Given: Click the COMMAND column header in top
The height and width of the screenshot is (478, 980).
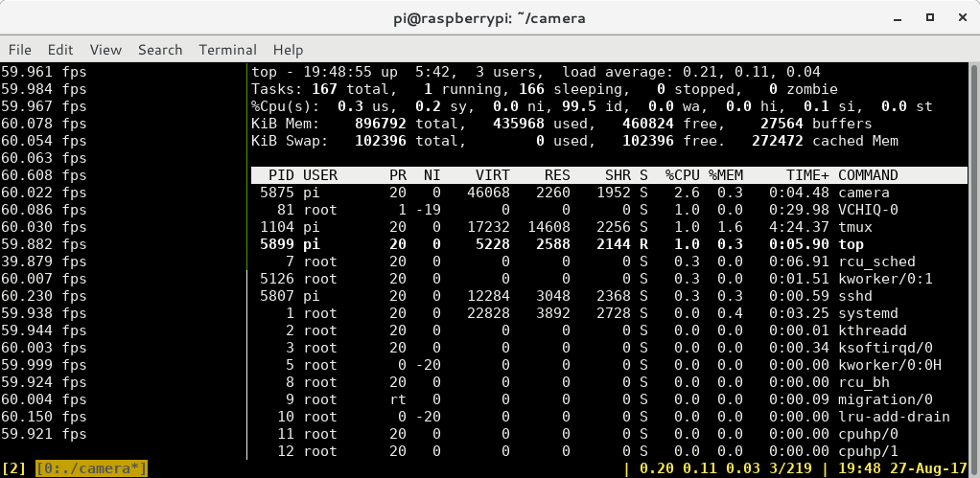Looking at the screenshot, I should tap(868, 175).
